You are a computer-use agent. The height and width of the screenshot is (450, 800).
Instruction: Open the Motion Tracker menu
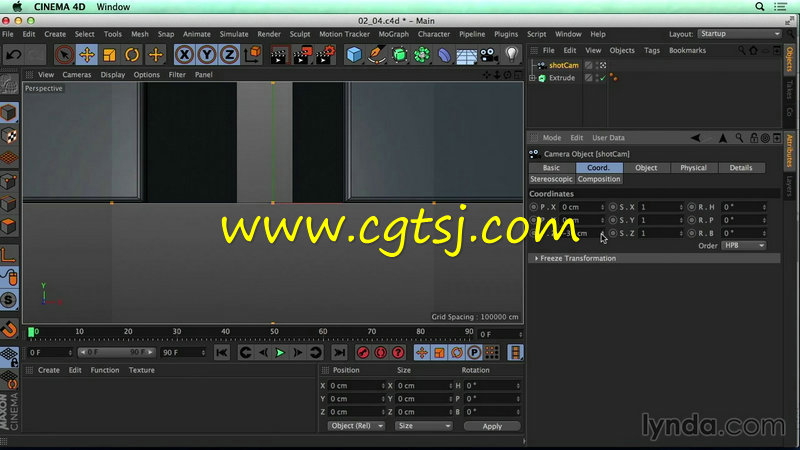[344, 34]
